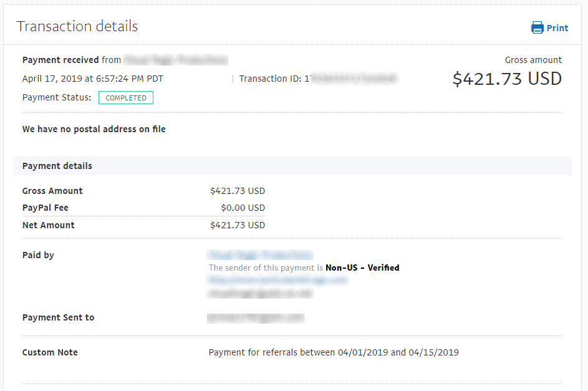Image resolution: width=588 pixels, height=391 pixels.
Task: Click the blurred Payment Sent to email
Action: point(256,318)
